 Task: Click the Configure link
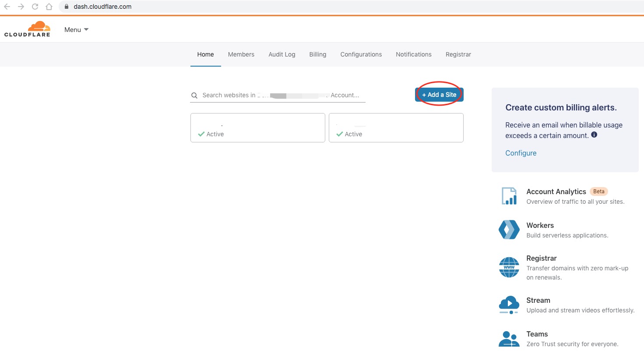point(521,153)
